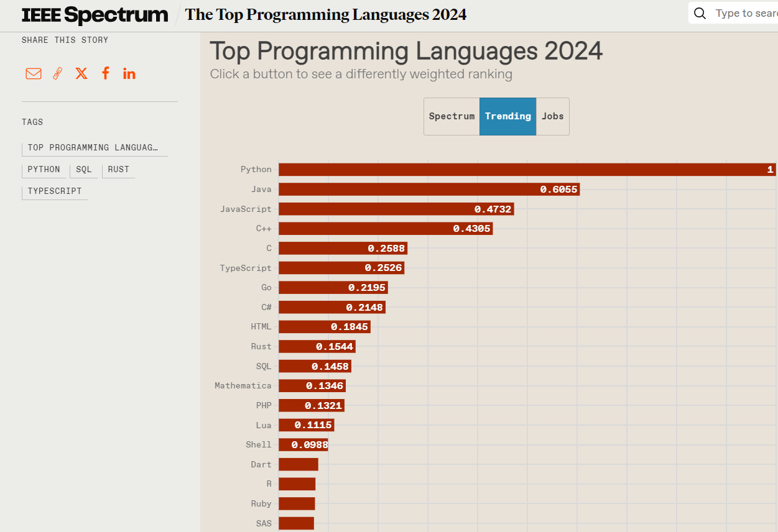Click the TypeScript bar labeled 0.2526
The height and width of the screenshot is (532, 778).
pos(341,268)
